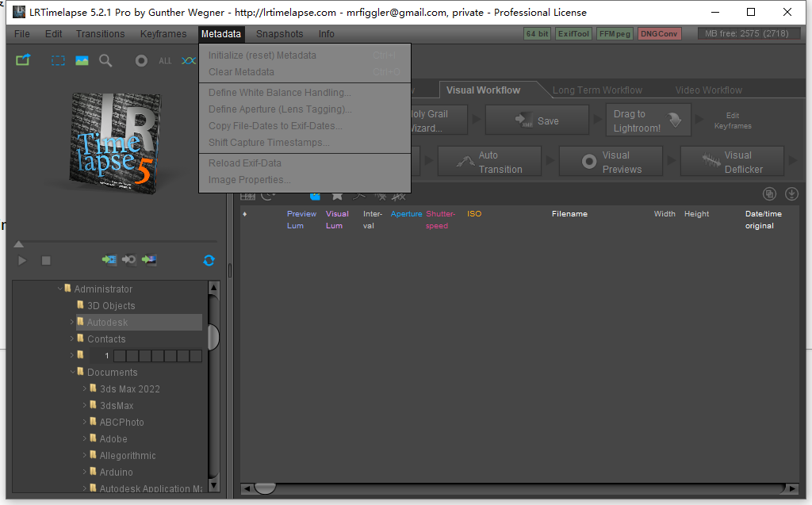Click the copy icon above the table

click(769, 193)
